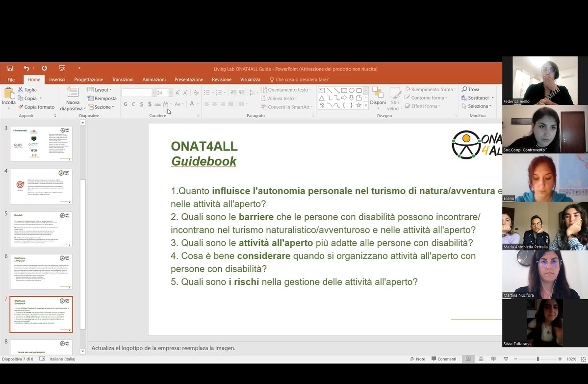Toggle italic (C) formatting
The width and height of the screenshot is (588, 384).
133,104
